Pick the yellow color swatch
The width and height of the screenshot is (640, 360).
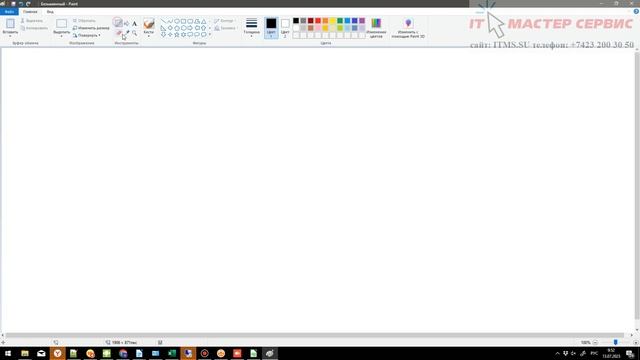tap(333, 20)
